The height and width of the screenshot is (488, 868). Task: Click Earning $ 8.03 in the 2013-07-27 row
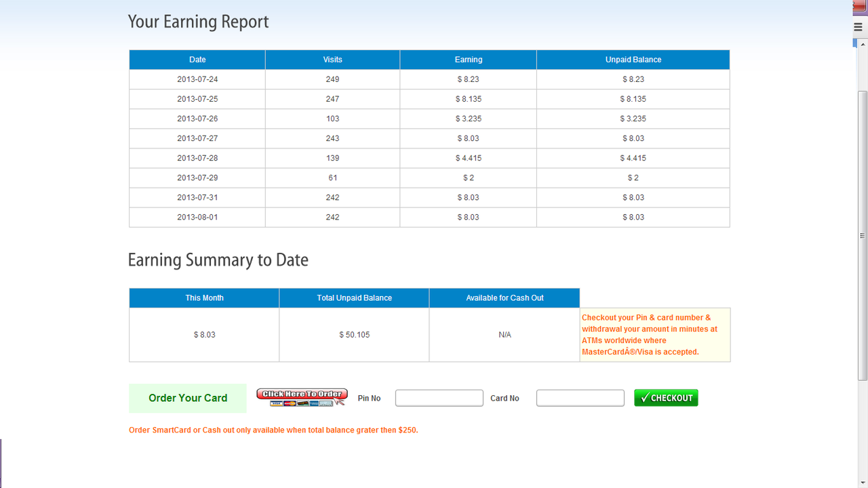point(469,138)
